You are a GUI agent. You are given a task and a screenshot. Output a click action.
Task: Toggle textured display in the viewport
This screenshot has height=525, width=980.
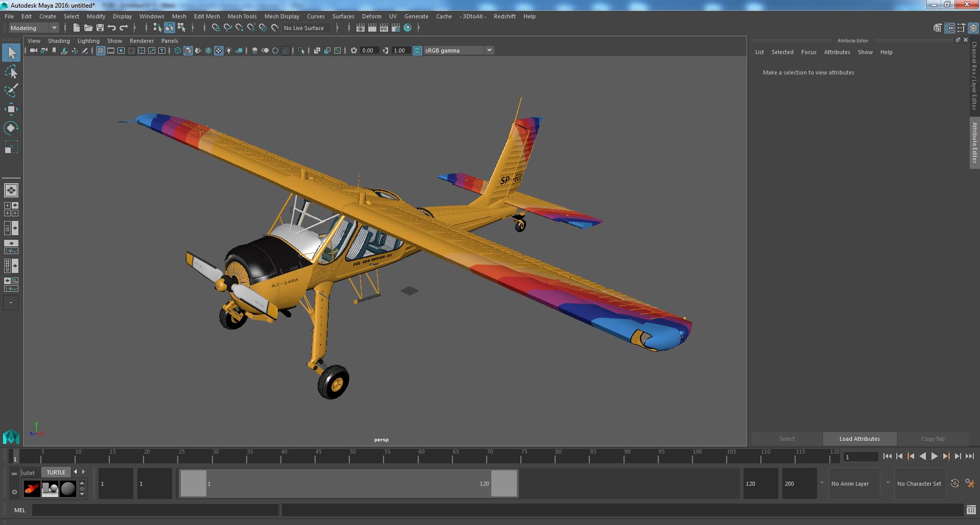(x=219, y=51)
